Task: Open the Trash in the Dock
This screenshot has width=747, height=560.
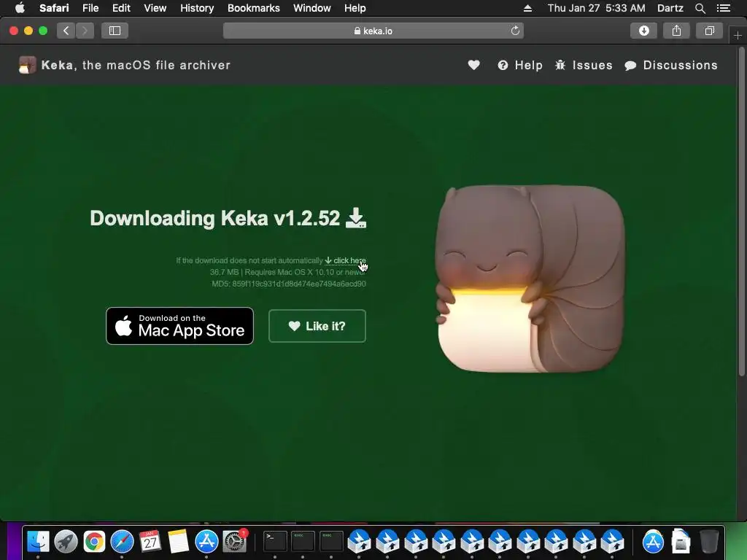Action: tap(709, 542)
